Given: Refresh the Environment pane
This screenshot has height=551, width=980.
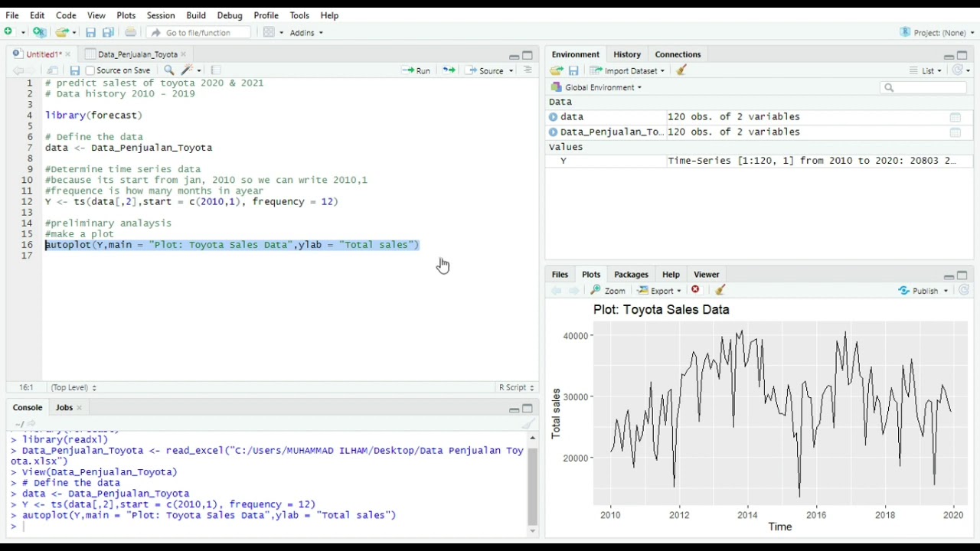Looking at the screenshot, I should pyautogui.click(x=957, y=70).
